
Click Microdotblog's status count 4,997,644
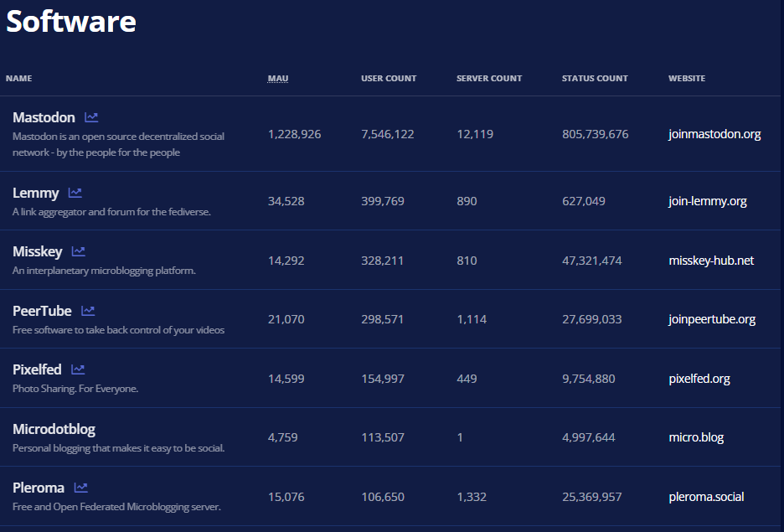click(x=589, y=437)
